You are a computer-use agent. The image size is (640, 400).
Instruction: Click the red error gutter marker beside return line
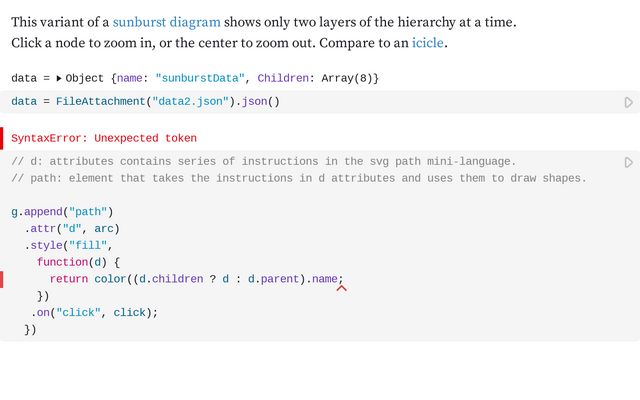pos(2,279)
